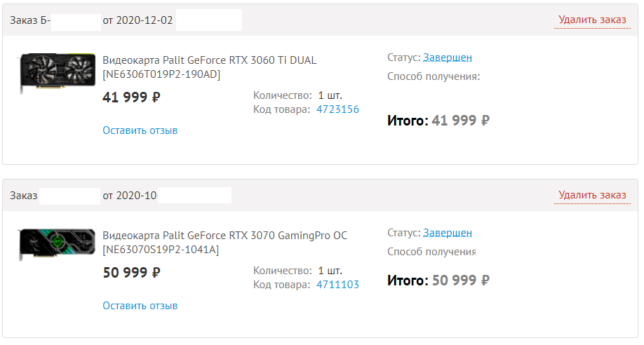Click the Завершен status of the RTX 3060 Ti order
This screenshot has width=644, height=345.
point(448,57)
